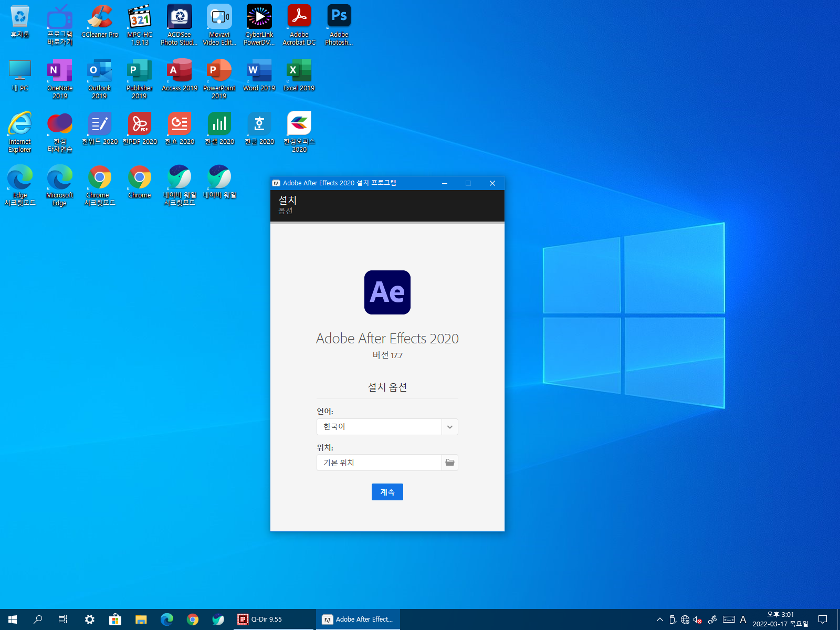Switch to Q-Dir 9.55 taskbar button

[273, 619]
